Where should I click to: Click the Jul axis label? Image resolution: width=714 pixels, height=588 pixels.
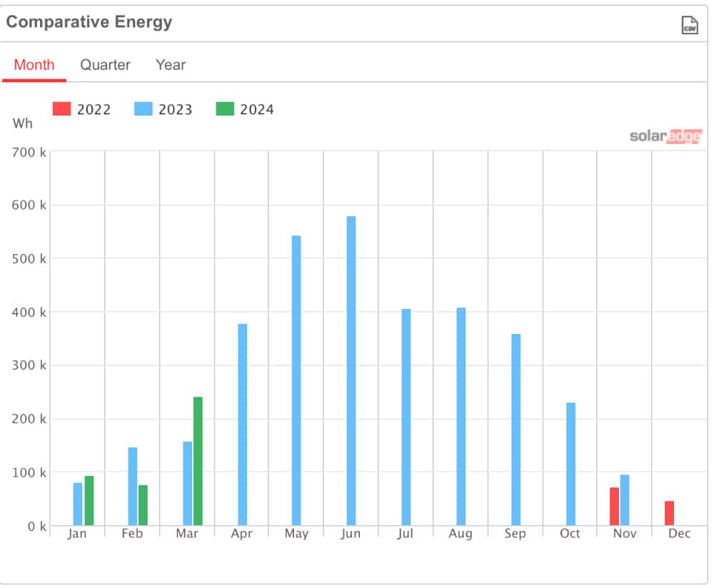406,534
